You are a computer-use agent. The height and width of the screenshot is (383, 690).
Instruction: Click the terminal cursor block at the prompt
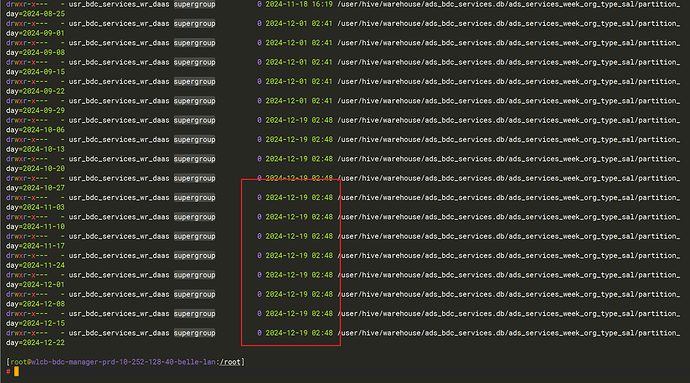click(x=16, y=372)
